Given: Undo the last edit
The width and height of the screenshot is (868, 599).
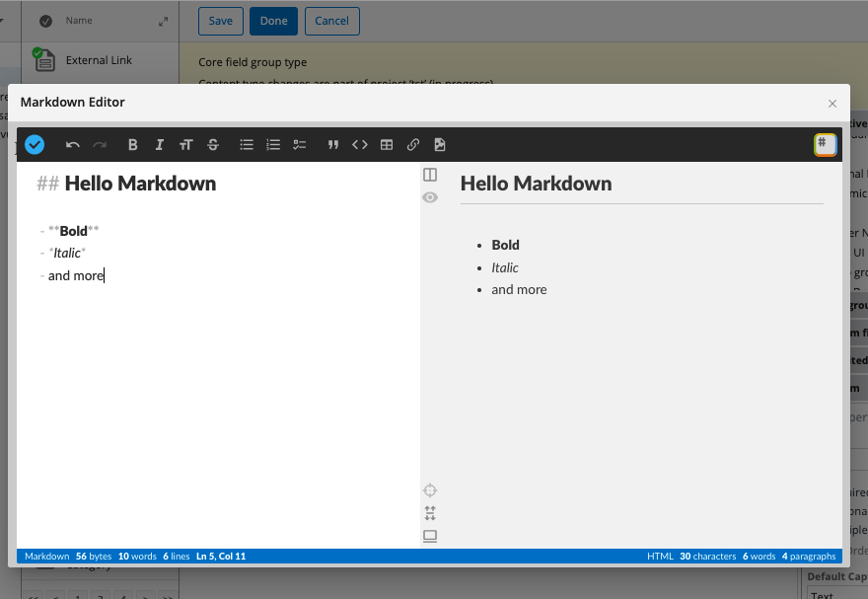Looking at the screenshot, I should coord(72,144).
